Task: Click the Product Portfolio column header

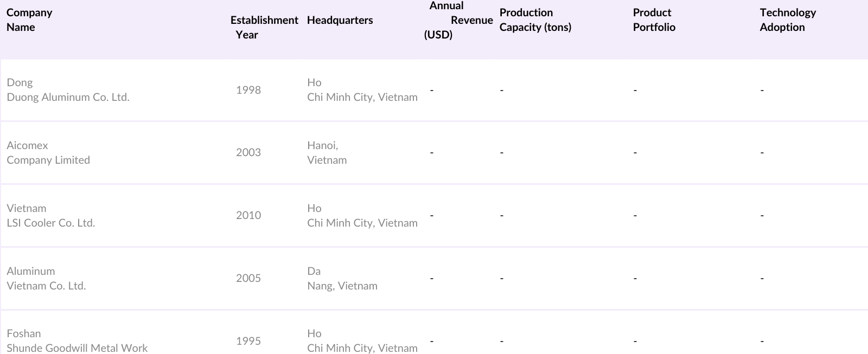Action: pyautogui.click(x=654, y=20)
